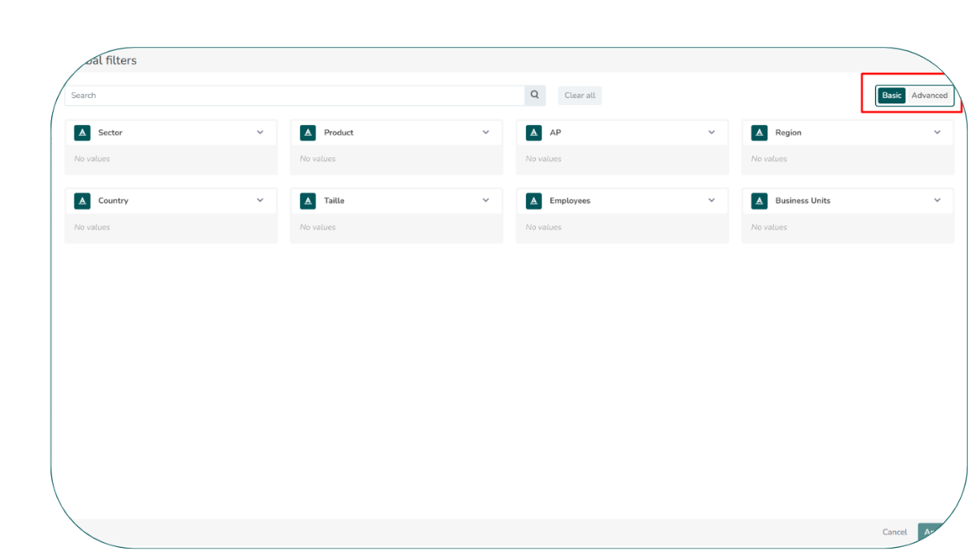Click the Employees filter type icon
The height and width of the screenshot is (555, 980).
click(x=534, y=201)
